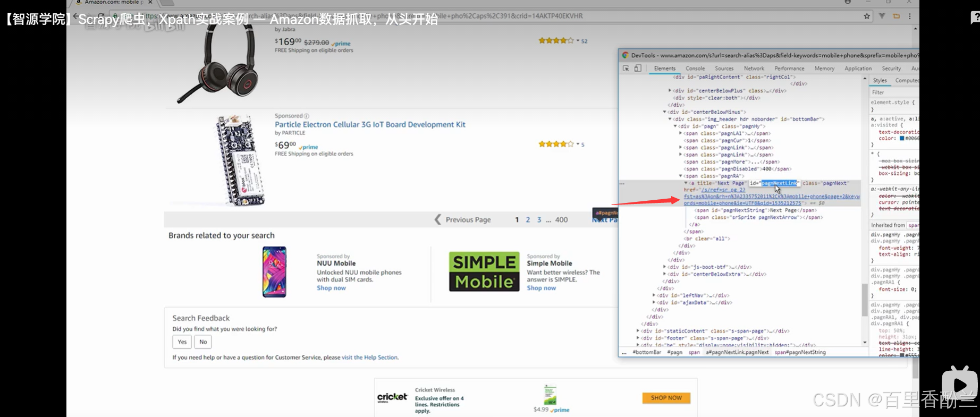The image size is (980, 417).
Task: Expand the div id="leftNav" node
Action: [654, 295]
